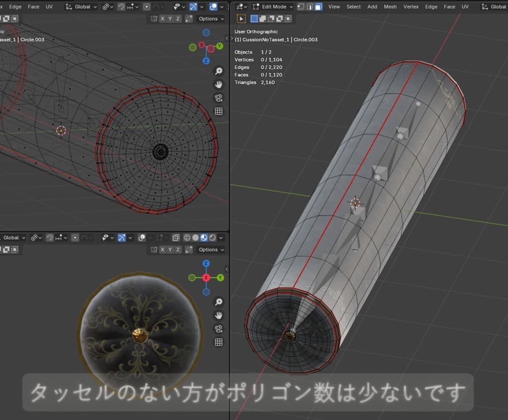Click the Select menu in right viewport

click(353, 7)
